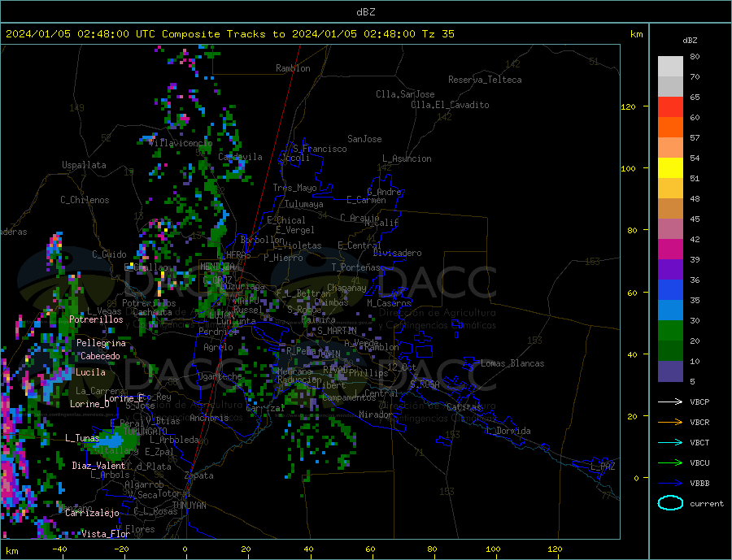
Task: Click the Tulumaya map label
Action: tap(304, 204)
